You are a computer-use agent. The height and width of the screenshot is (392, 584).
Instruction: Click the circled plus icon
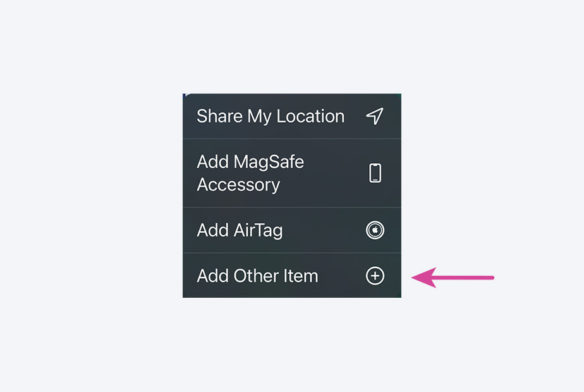click(375, 276)
